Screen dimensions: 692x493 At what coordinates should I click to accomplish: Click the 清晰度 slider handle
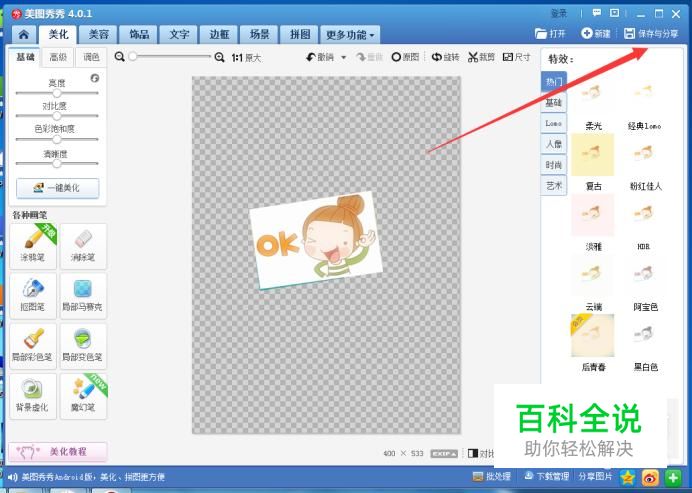(x=56, y=164)
